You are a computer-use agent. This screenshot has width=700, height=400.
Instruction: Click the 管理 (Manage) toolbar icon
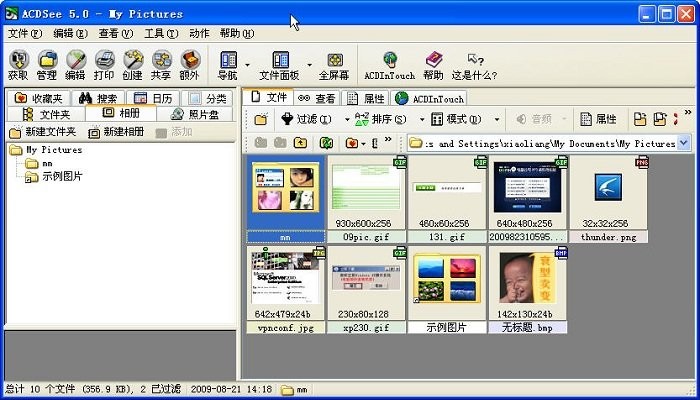click(46, 65)
